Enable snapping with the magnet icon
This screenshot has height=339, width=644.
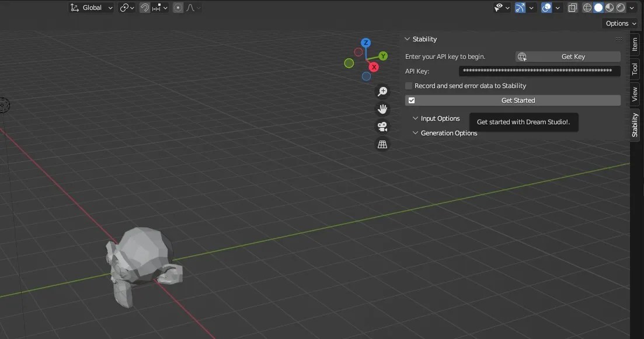coord(145,8)
